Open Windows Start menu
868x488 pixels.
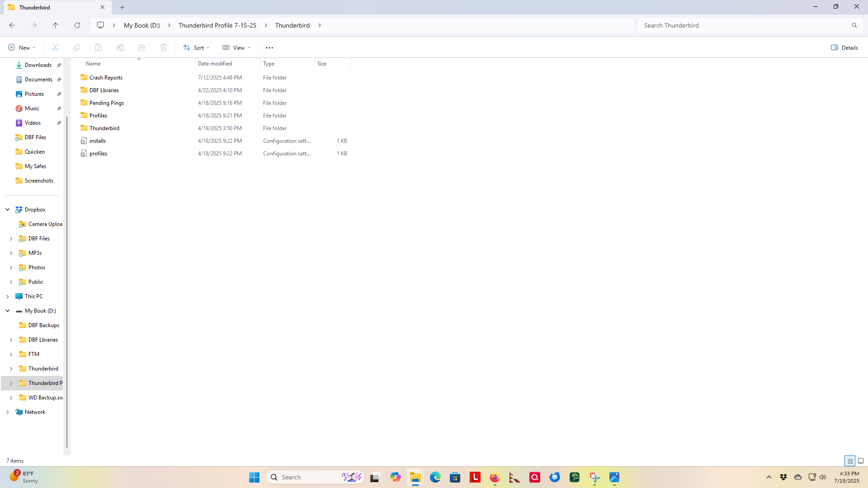(x=255, y=477)
